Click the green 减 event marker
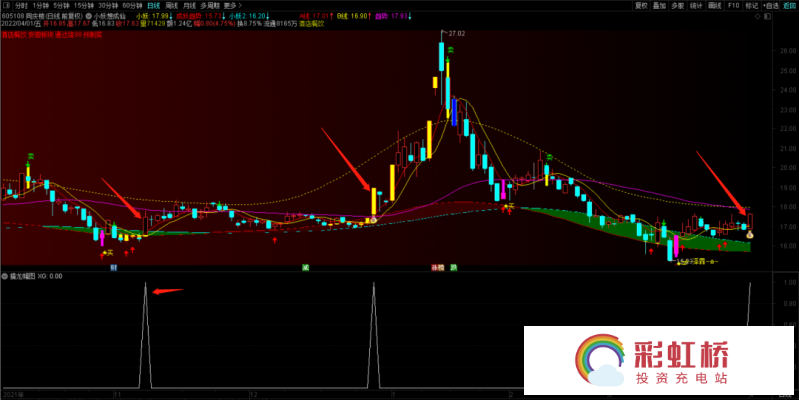Screen dimensions: 799x400 tap(306, 268)
